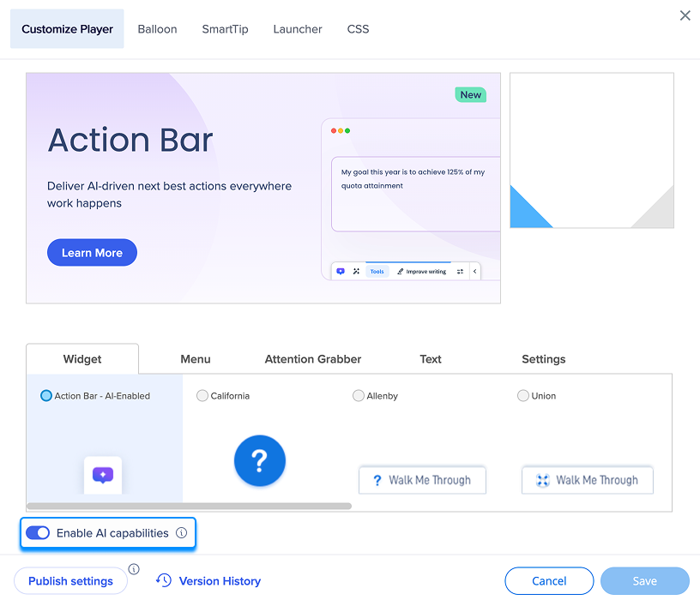Screen dimensions: 700x606
Task: Toggle Enable AI capabilities switch
Action: [x=38, y=533]
